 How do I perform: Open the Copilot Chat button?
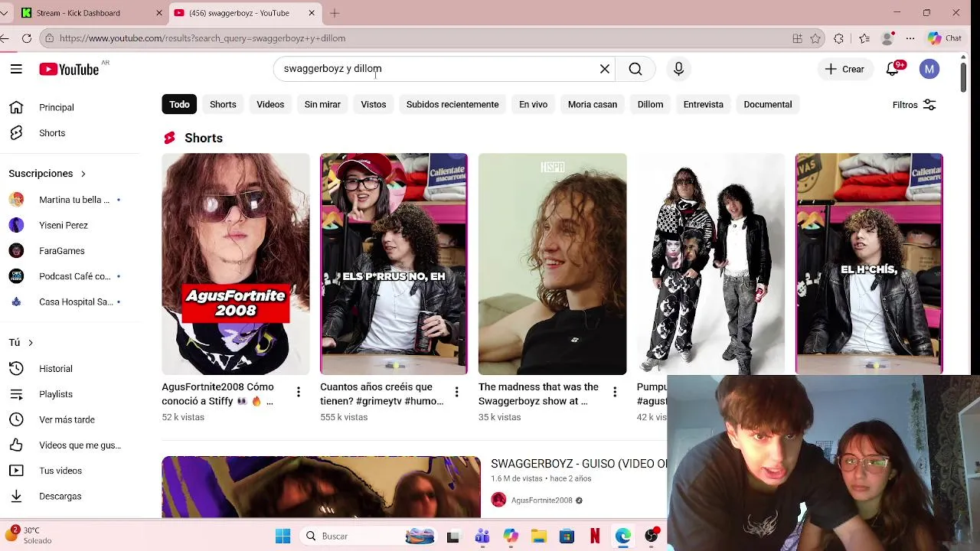tap(945, 38)
